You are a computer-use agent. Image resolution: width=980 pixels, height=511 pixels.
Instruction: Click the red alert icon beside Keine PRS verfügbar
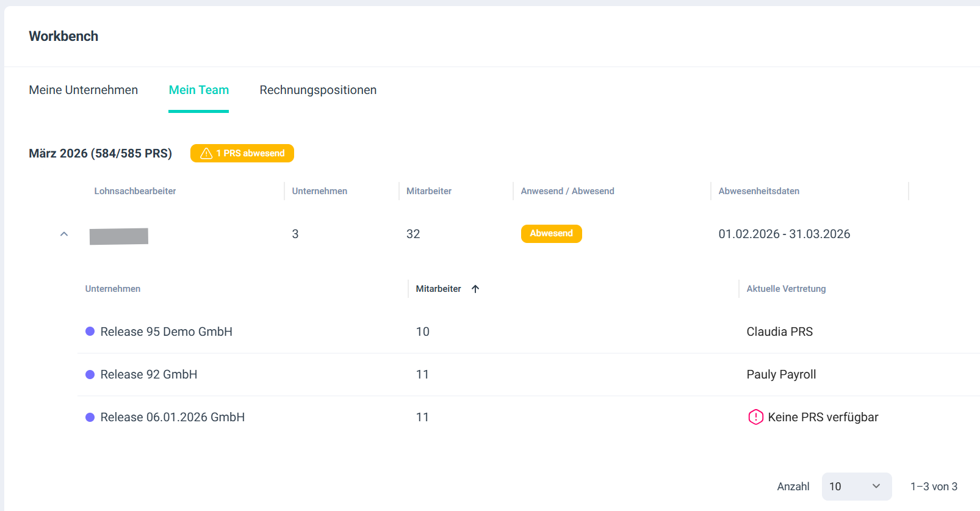tap(755, 417)
